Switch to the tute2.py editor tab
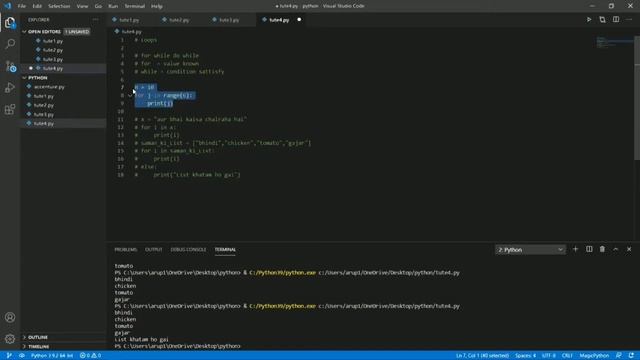This screenshot has height=360, width=640. (179, 20)
